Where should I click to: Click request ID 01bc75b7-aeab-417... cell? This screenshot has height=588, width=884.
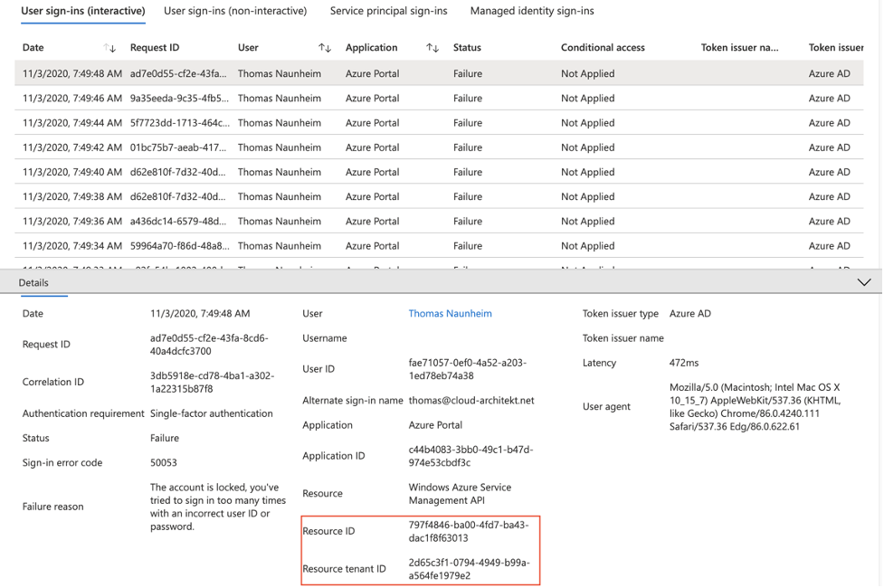(x=178, y=147)
